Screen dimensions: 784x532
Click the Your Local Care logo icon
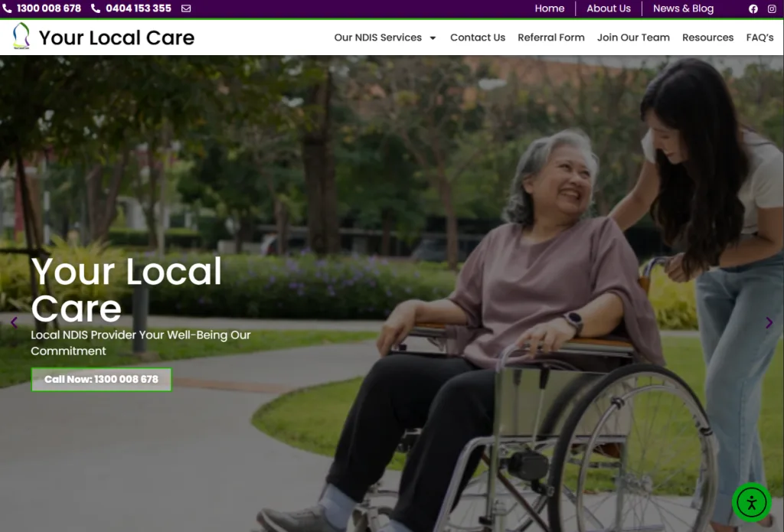tap(21, 36)
